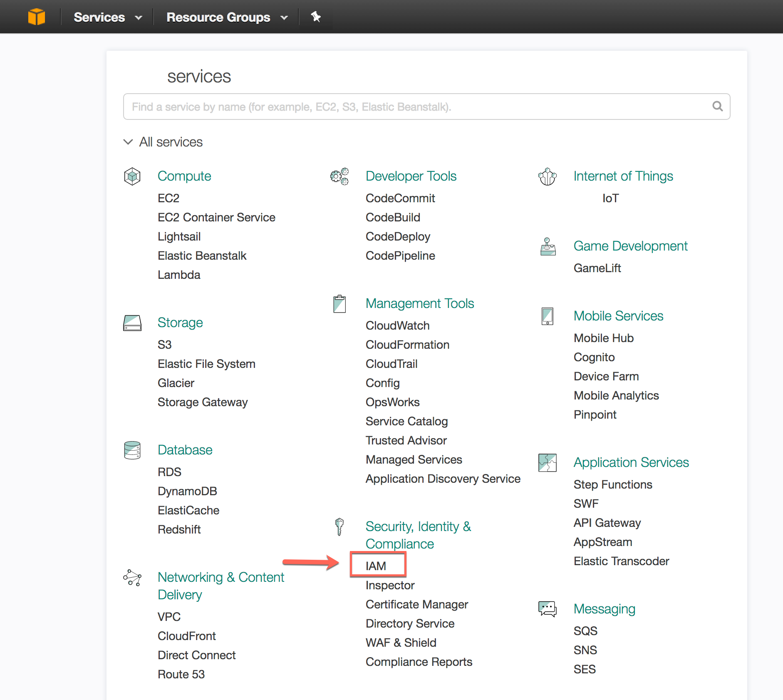Open the CloudWatch management tool

397,325
